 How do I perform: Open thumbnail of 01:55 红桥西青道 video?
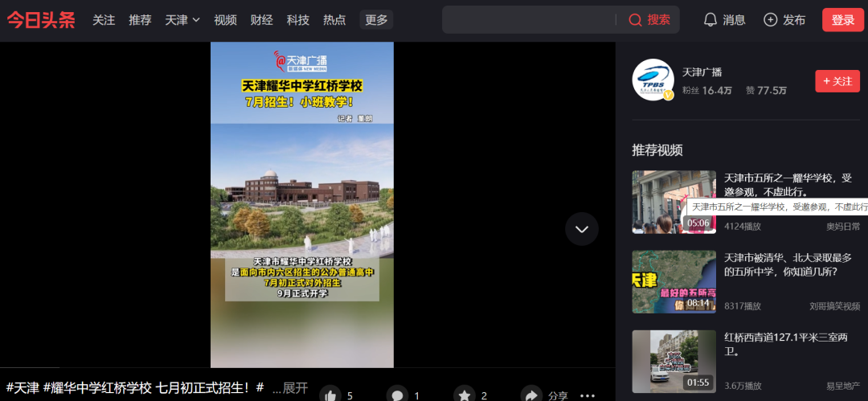[674, 362]
